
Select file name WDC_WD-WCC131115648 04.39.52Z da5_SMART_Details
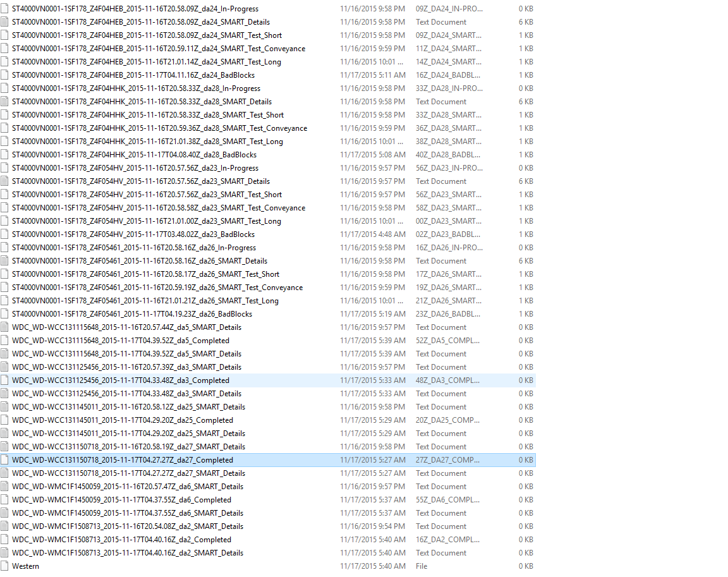pyautogui.click(x=127, y=354)
